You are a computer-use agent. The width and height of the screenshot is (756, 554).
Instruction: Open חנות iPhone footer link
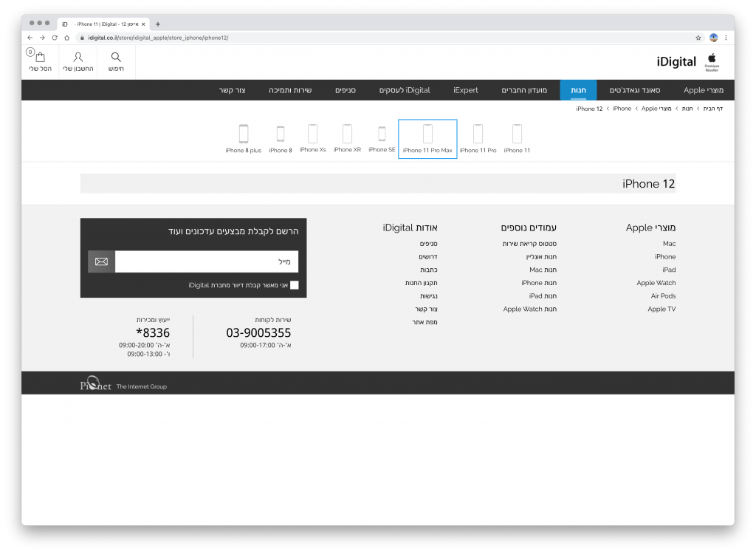pos(539,283)
